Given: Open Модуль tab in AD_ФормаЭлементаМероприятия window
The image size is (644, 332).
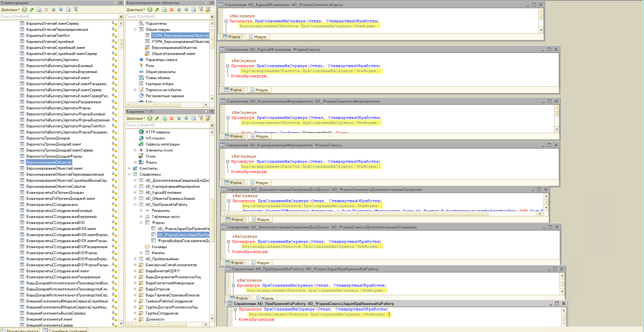Looking at the screenshot, I should click(x=259, y=136).
